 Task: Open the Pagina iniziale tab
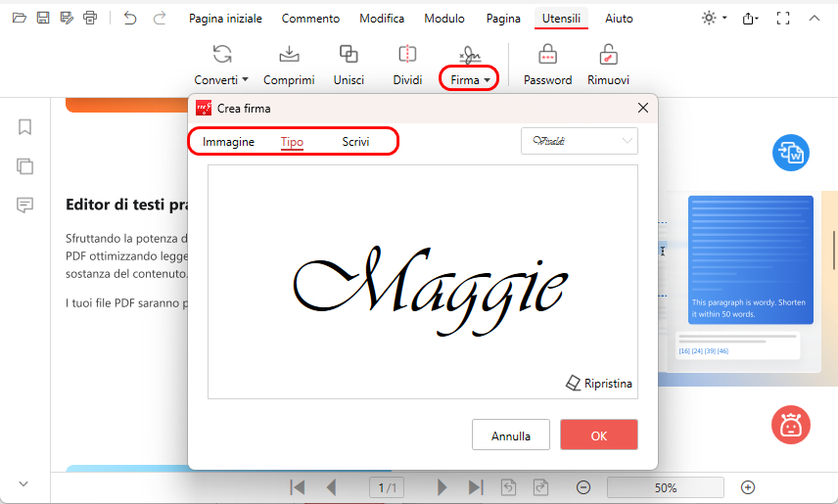(225, 19)
